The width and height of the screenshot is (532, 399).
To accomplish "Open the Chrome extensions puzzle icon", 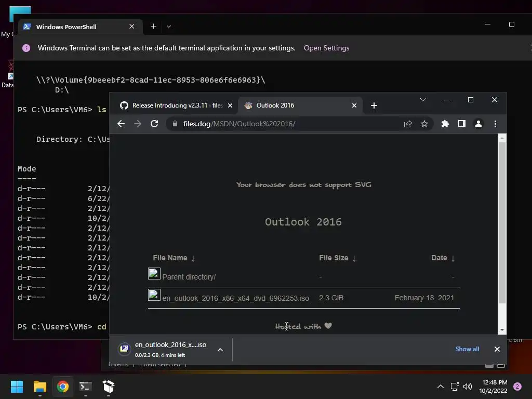I will 445,124.
